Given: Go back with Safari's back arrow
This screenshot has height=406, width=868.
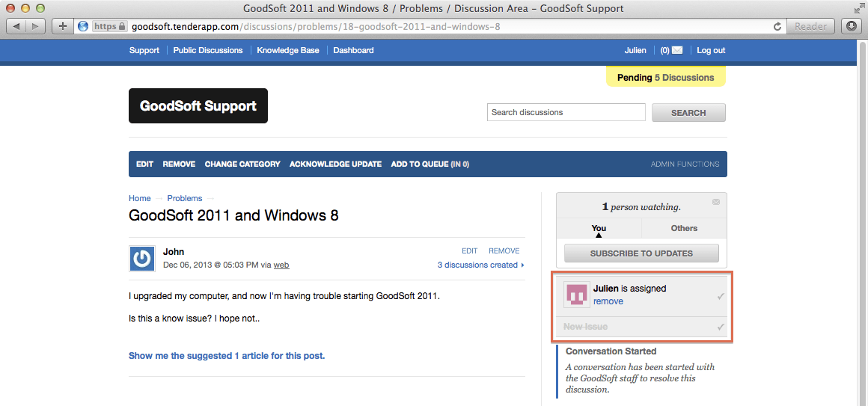Looking at the screenshot, I should [x=16, y=26].
